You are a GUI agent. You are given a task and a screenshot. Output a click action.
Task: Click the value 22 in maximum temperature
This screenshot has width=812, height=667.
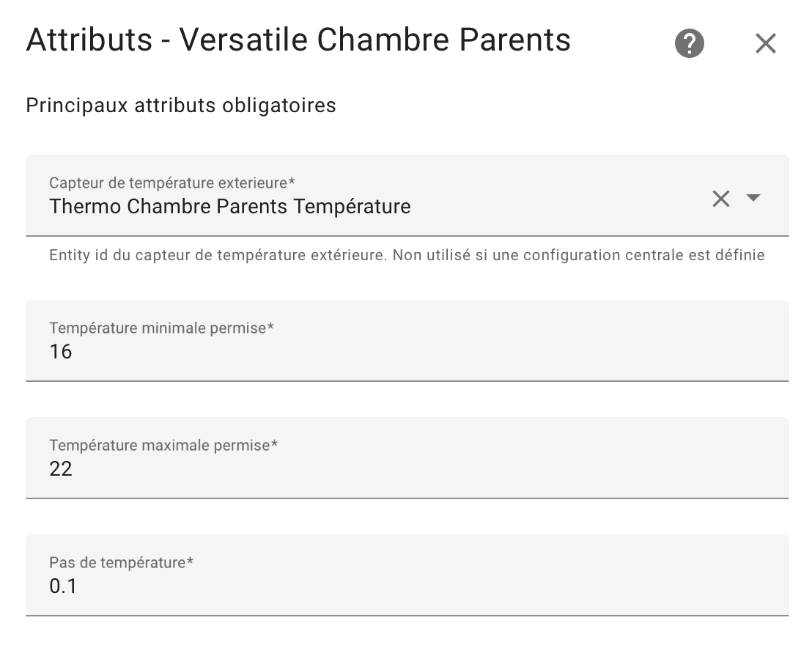(x=61, y=469)
